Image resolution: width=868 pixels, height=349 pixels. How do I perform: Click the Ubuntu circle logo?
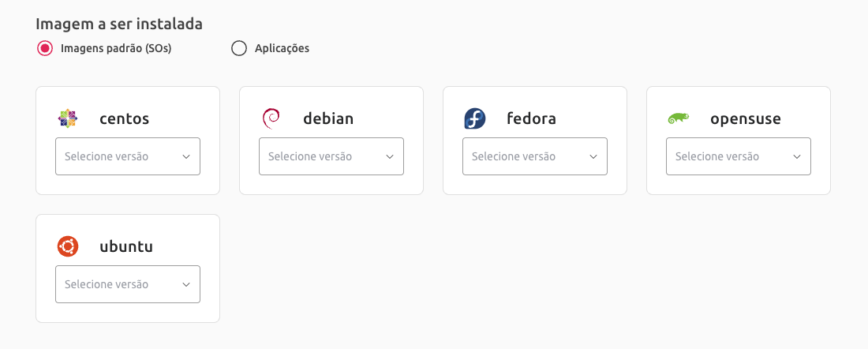point(68,246)
